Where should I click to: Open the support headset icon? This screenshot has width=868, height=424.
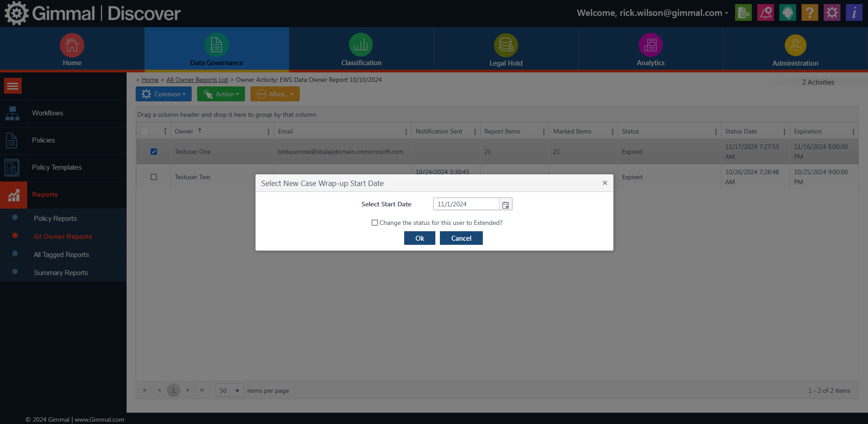coord(788,12)
